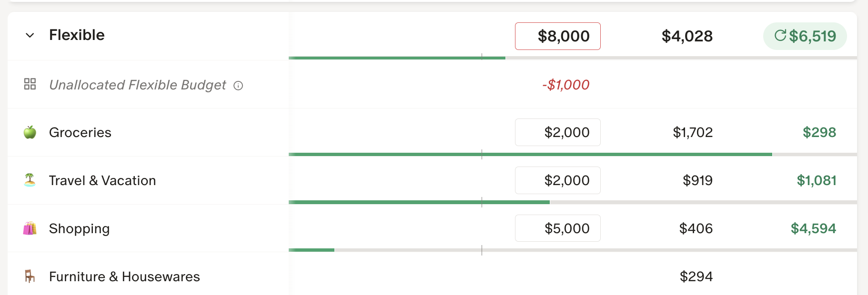Click the Groceries green apple icon

click(30, 132)
